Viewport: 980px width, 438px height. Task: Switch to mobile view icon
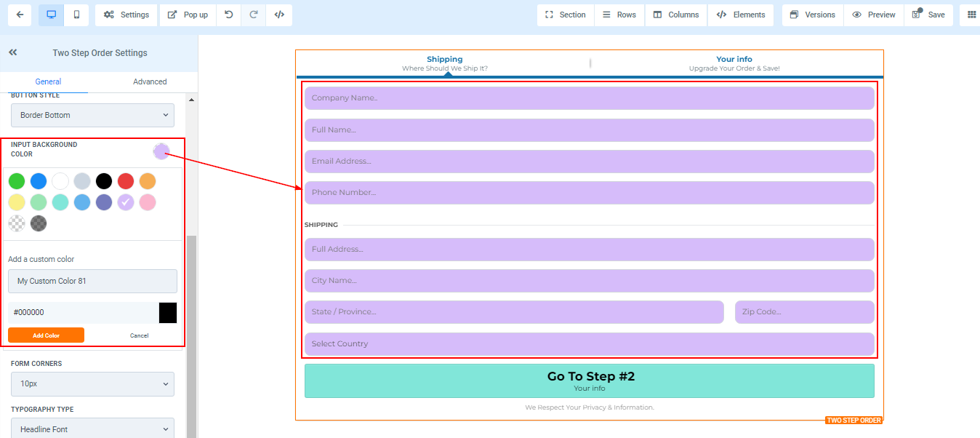click(76, 15)
